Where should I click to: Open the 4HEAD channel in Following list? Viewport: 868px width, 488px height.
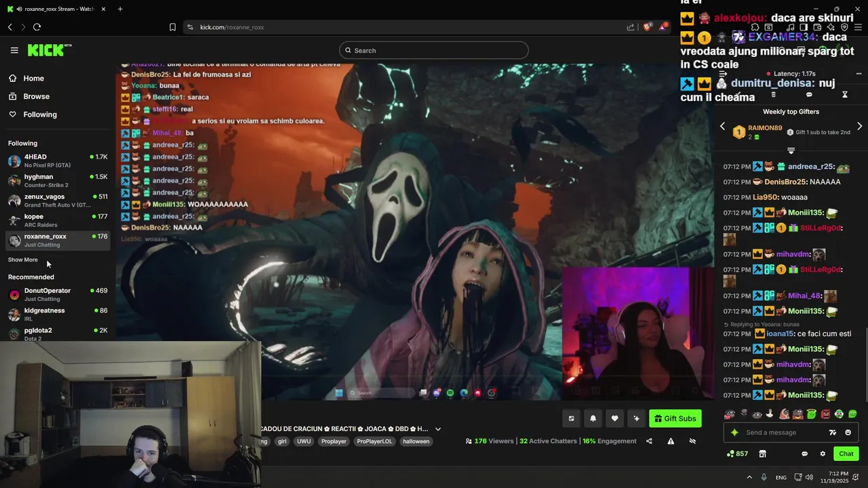click(58, 161)
